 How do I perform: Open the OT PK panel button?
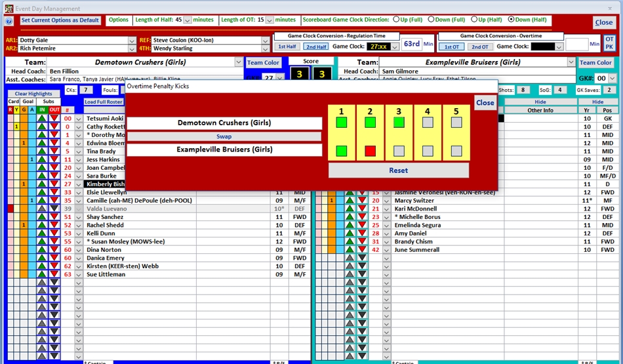pyautogui.click(x=609, y=43)
